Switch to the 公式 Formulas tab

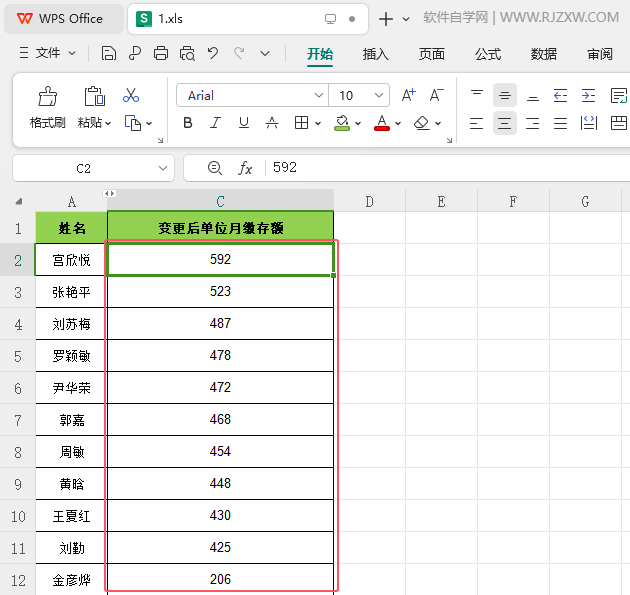point(488,54)
